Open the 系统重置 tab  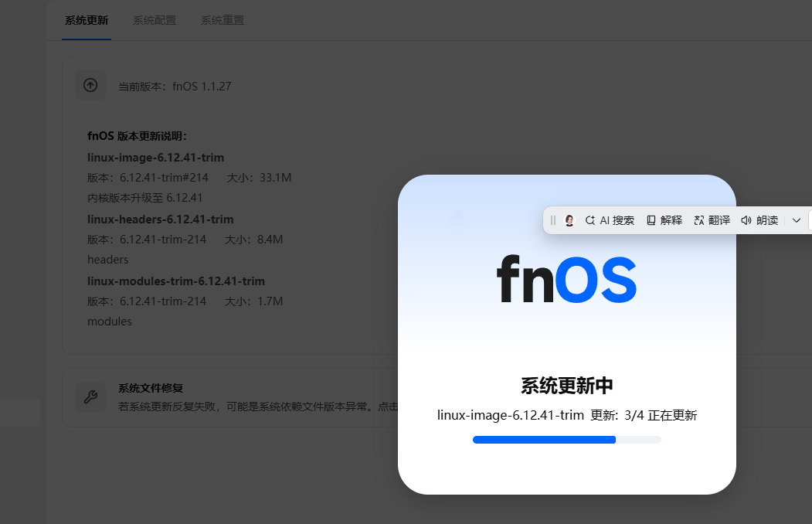(x=223, y=20)
